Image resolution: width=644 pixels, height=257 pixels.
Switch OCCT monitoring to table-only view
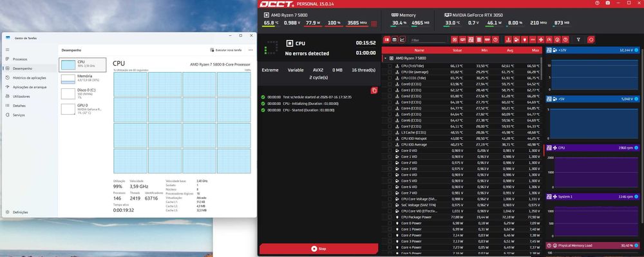tap(394, 39)
